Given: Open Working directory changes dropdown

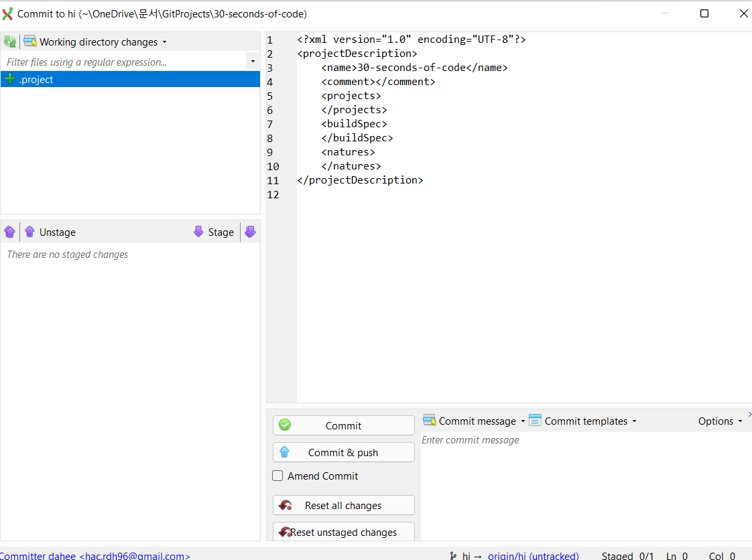Looking at the screenshot, I should 96,42.
